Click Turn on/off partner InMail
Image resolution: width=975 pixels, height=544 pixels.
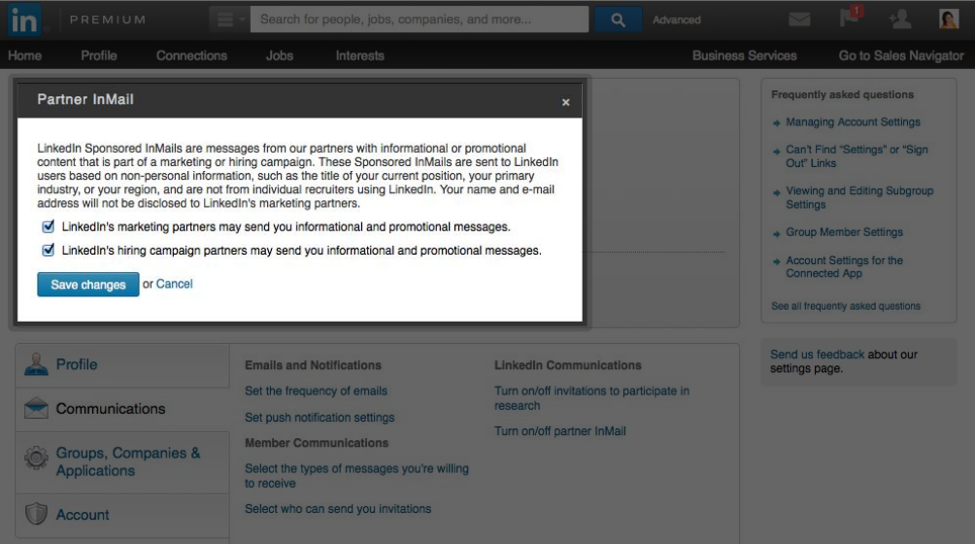tap(560, 431)
